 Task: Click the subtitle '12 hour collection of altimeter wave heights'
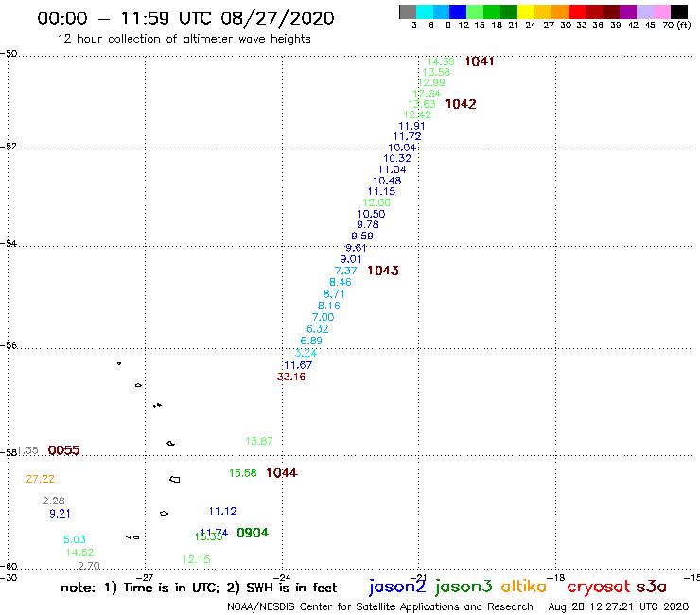(184, 39)
